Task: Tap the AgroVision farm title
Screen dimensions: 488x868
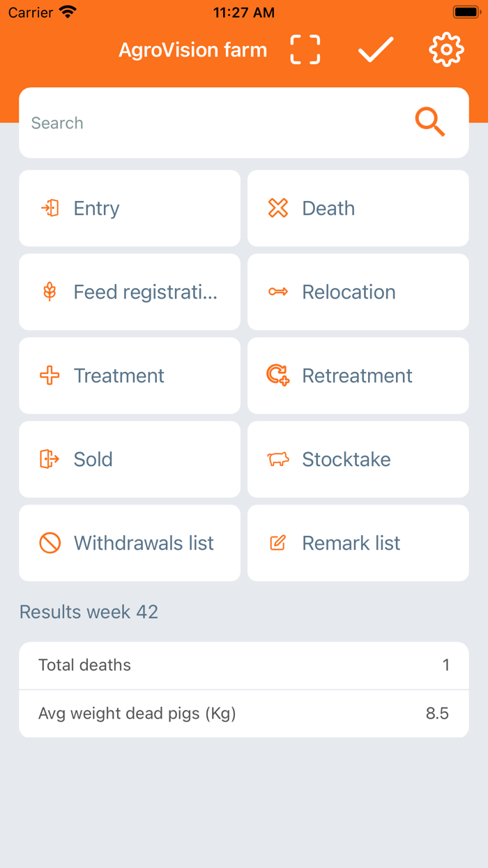Action: click(x=192, y=50)
